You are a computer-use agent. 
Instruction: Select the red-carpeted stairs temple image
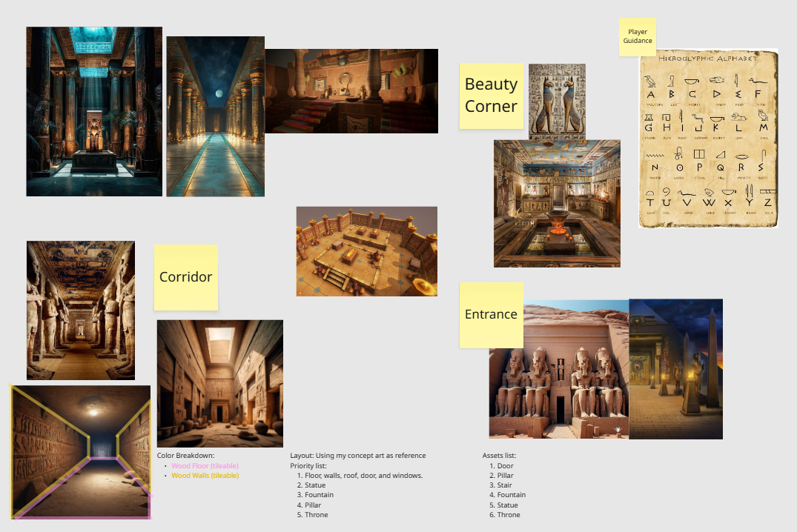(351, 91)
